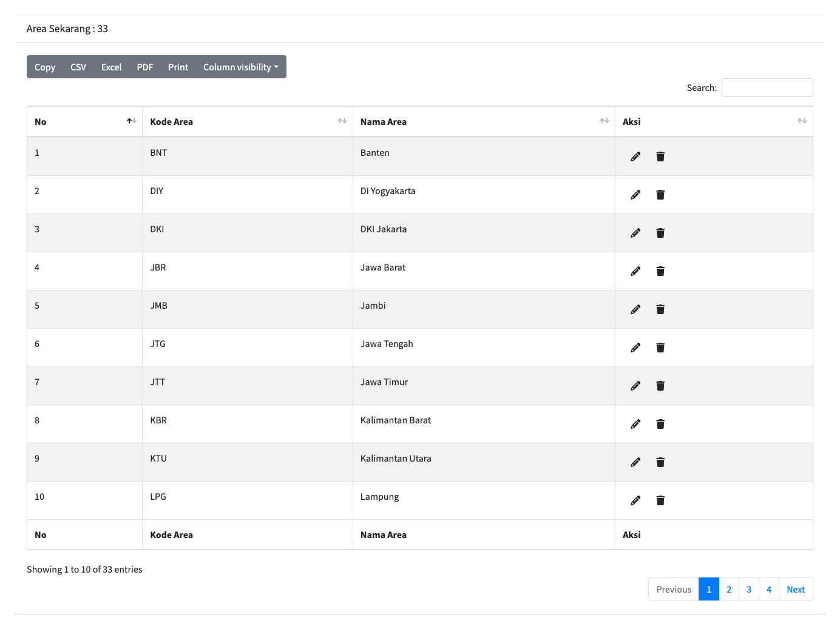
Task: Edit the Kalimantan Utara row
Action: pyautogui.click(x=635, y=462)
